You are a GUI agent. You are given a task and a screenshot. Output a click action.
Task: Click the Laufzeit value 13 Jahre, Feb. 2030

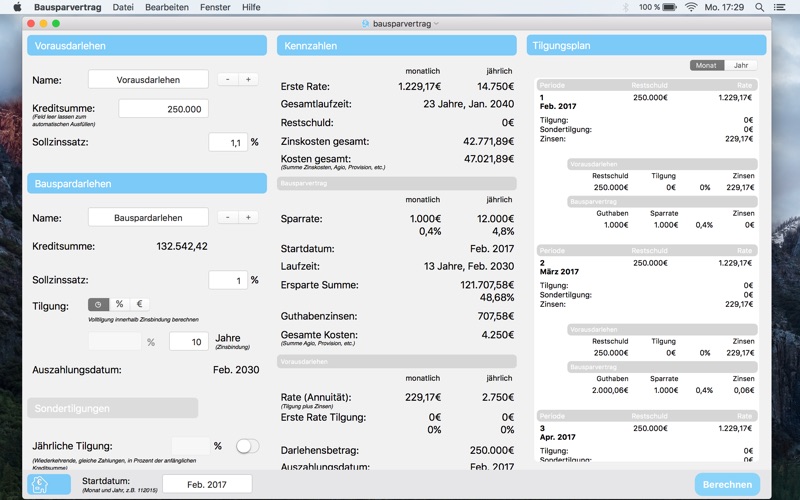(x=469, y=266)
